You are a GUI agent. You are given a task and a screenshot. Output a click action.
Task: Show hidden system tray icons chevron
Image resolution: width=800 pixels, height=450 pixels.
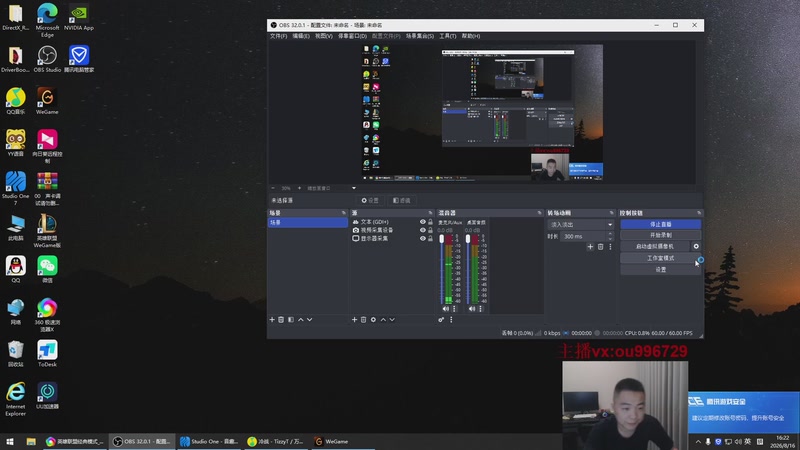coord(698,441)
